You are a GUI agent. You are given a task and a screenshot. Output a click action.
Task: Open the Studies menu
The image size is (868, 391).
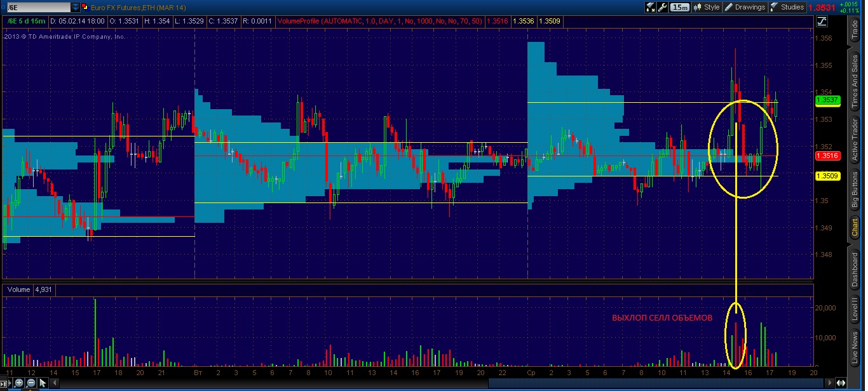[x=787, y=7]
